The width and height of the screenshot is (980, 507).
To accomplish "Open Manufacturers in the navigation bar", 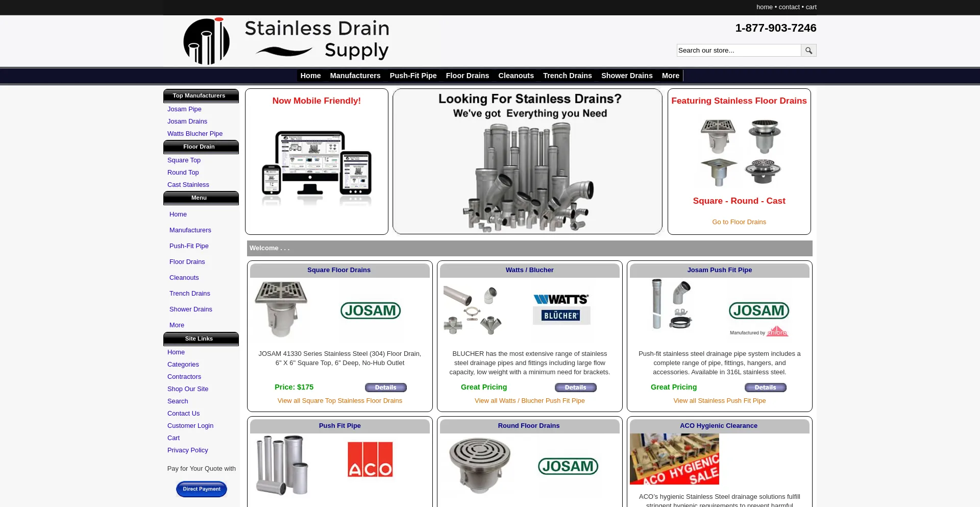I will tap(355, 76).
